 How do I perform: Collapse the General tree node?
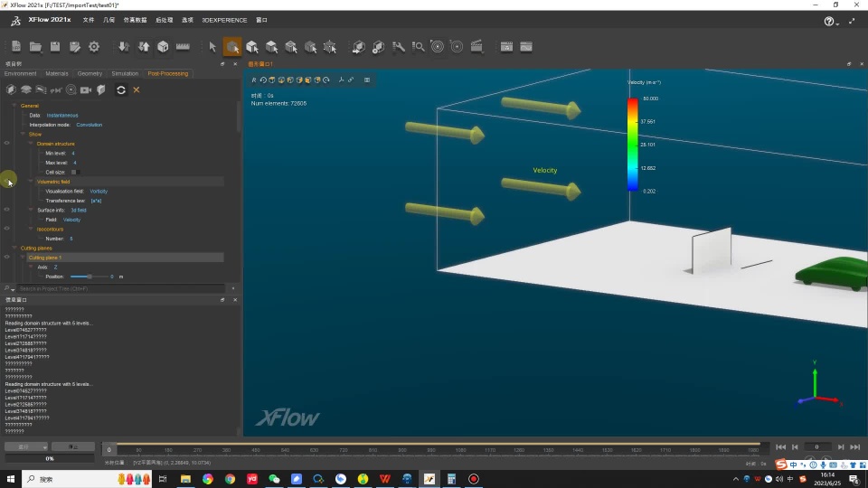click(x=15, y=105)
